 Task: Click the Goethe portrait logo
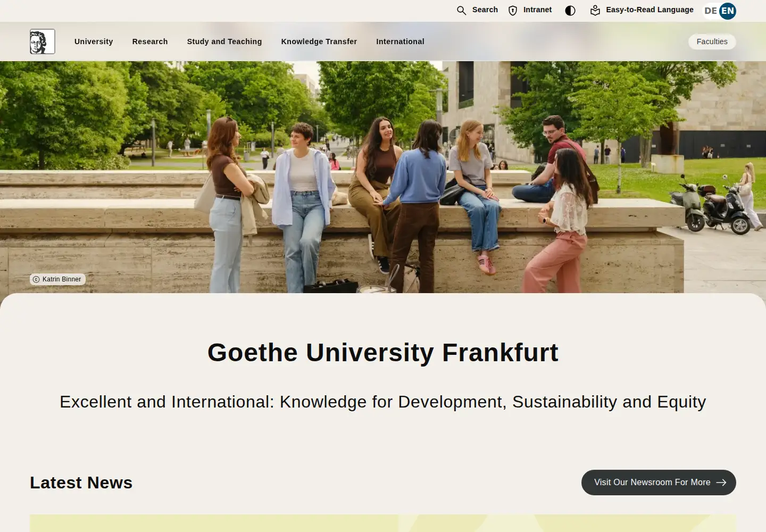[x=43, y=41]
